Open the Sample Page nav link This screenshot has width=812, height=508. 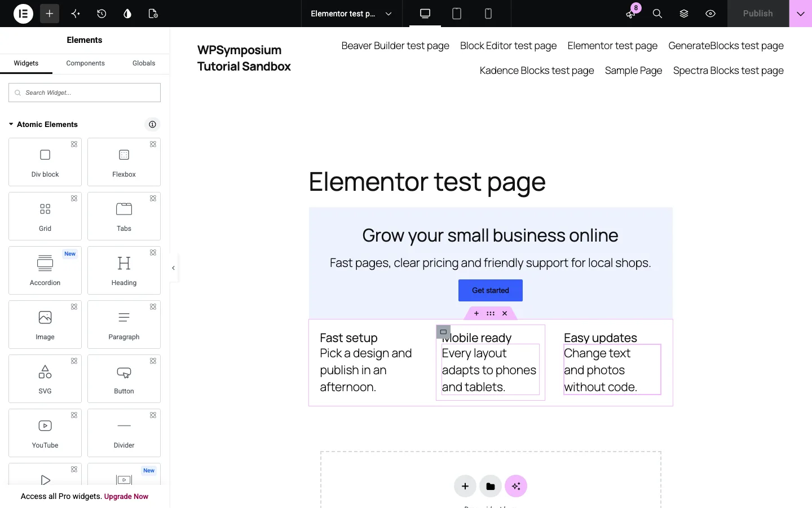(x=633, y=71)
